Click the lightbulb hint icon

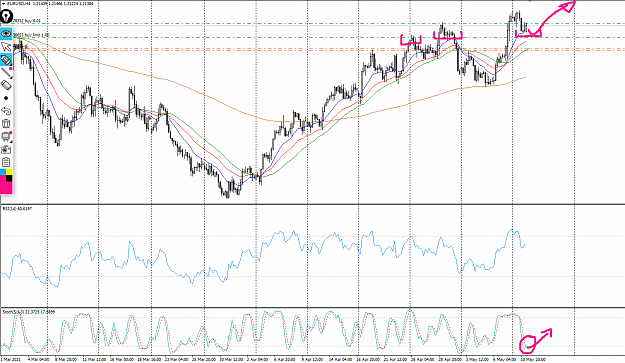(6, 16)
